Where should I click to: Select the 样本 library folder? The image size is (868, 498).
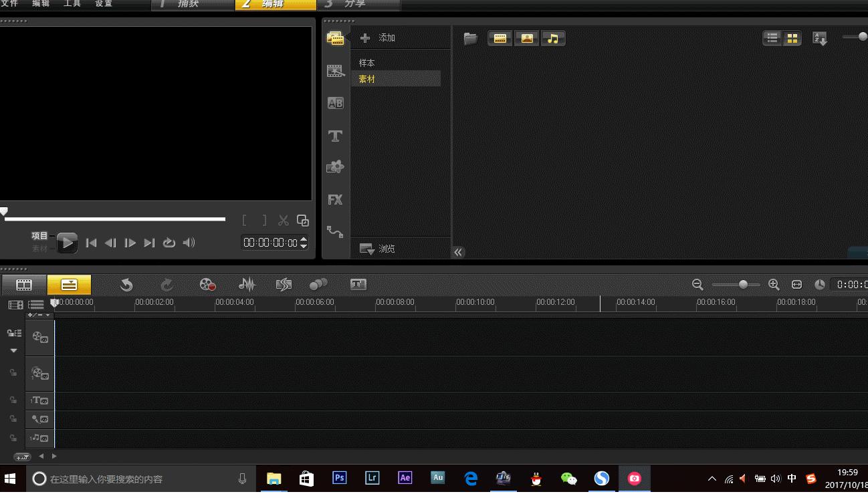(367, 63)
